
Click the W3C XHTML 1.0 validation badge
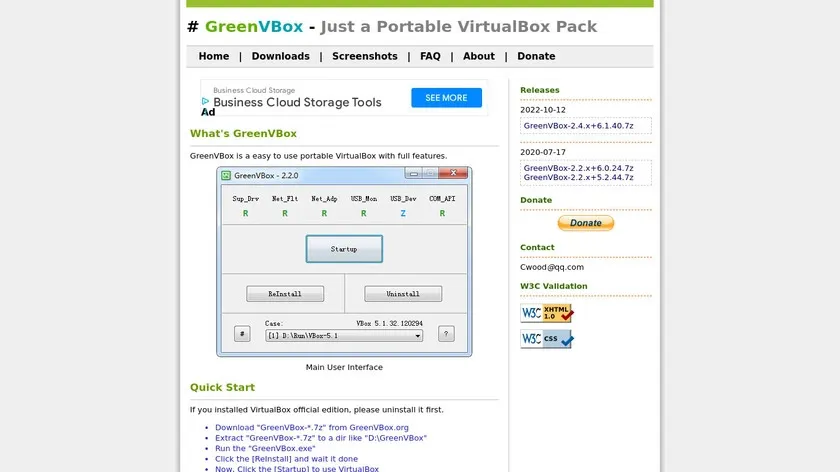pos(546,313)
